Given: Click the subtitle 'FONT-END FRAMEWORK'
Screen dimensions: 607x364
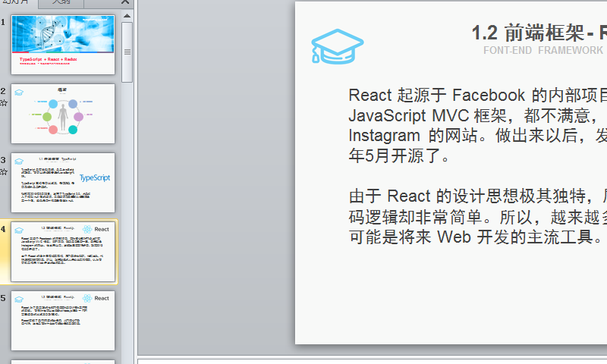Looking at the screenshot, I should coord(543,50).
